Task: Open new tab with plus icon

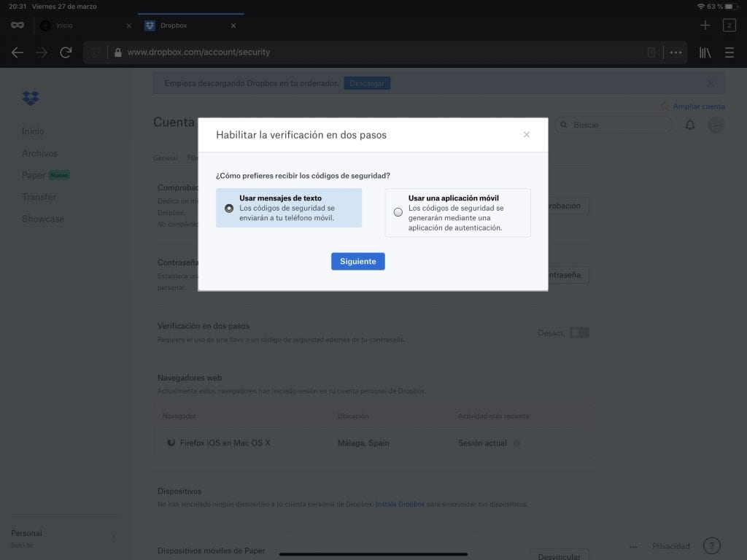Action: coord(705,26)
